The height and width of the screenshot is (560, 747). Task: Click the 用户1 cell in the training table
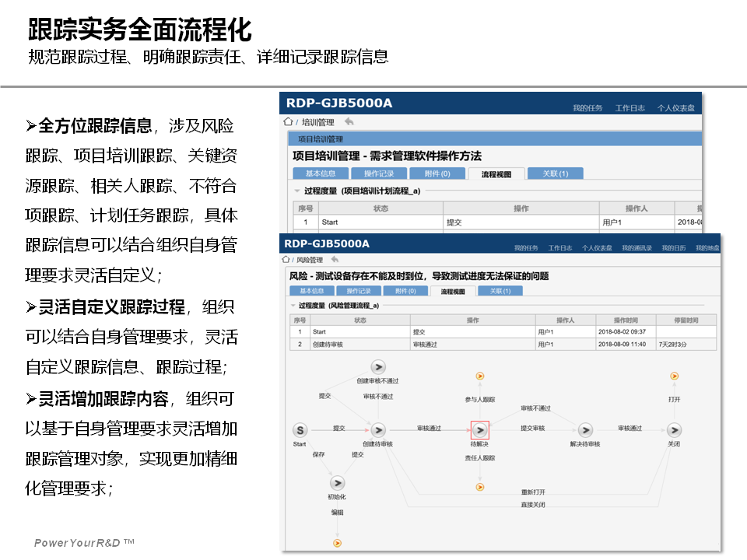(637, 222)
